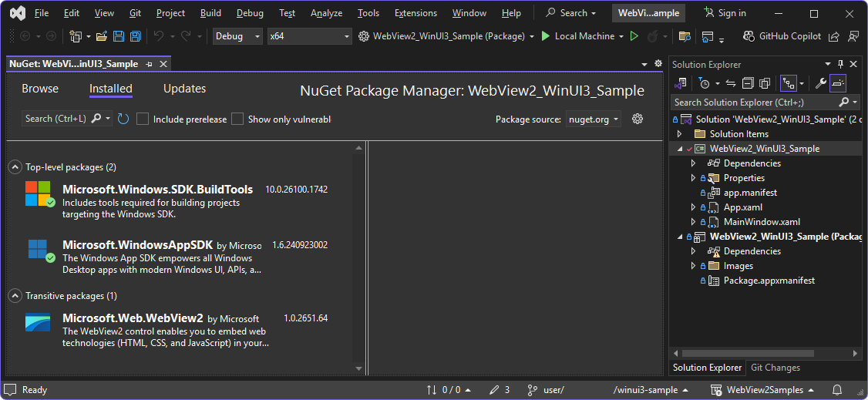Close the NuGet package manager tab
Screen dimensions: 868x400
point(163,64)
